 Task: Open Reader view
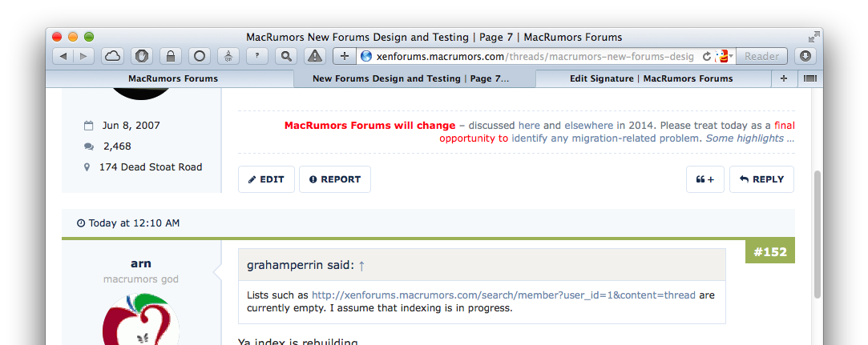point(761,56)
